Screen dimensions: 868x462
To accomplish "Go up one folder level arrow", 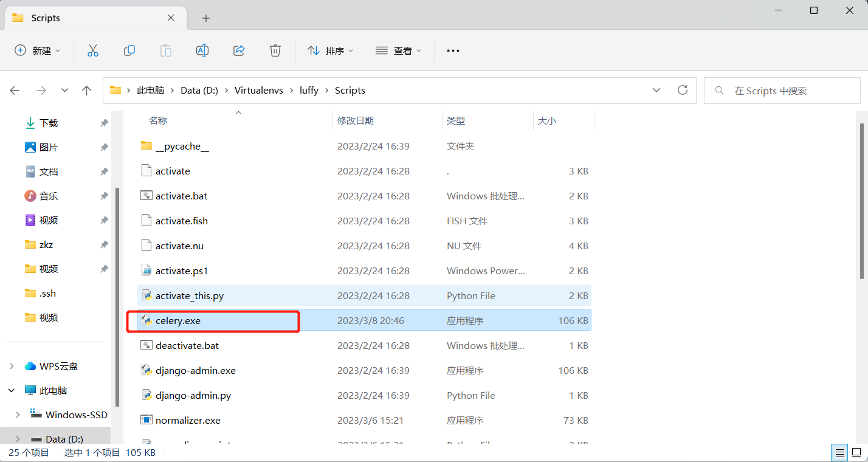I will coord(86,91).
